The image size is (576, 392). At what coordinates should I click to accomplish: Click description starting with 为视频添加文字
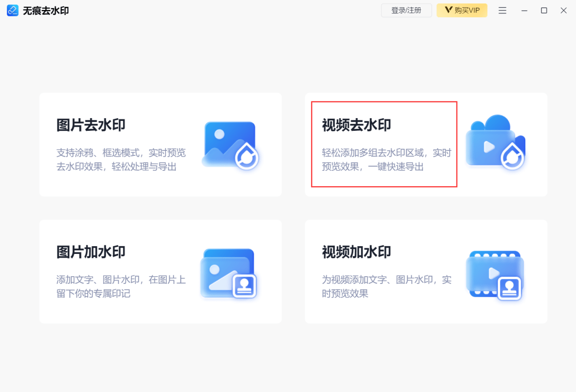point(386,287)
